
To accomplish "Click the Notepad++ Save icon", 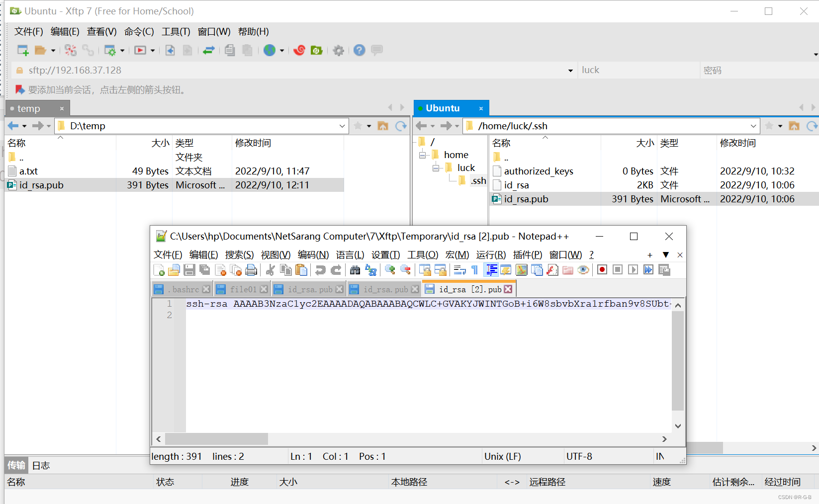I will tap(189, 270).
